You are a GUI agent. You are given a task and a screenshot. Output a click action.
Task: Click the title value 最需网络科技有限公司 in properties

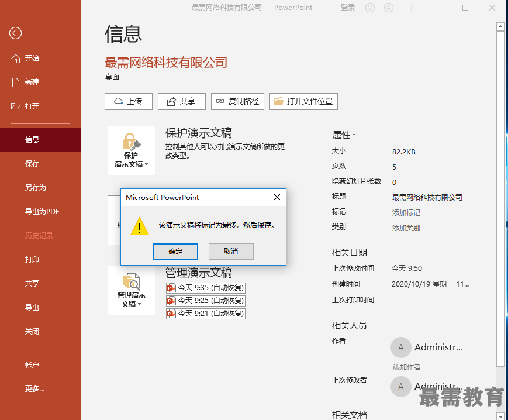coord(427,198)
